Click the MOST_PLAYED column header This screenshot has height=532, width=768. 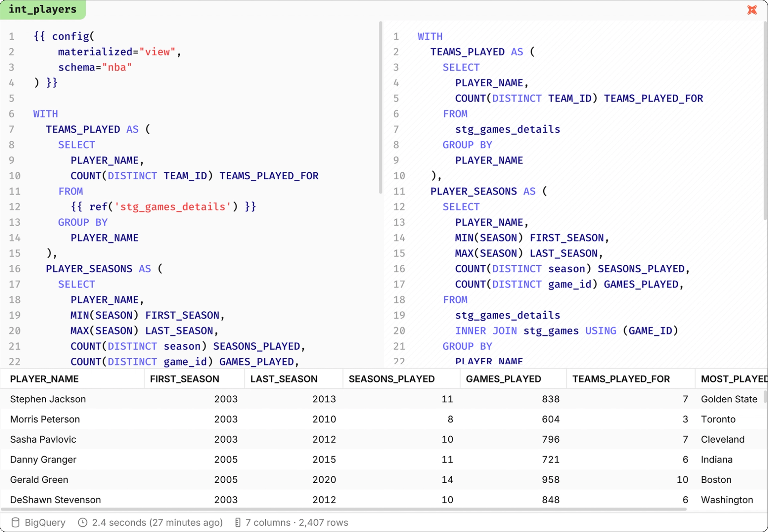click(732, 379)
